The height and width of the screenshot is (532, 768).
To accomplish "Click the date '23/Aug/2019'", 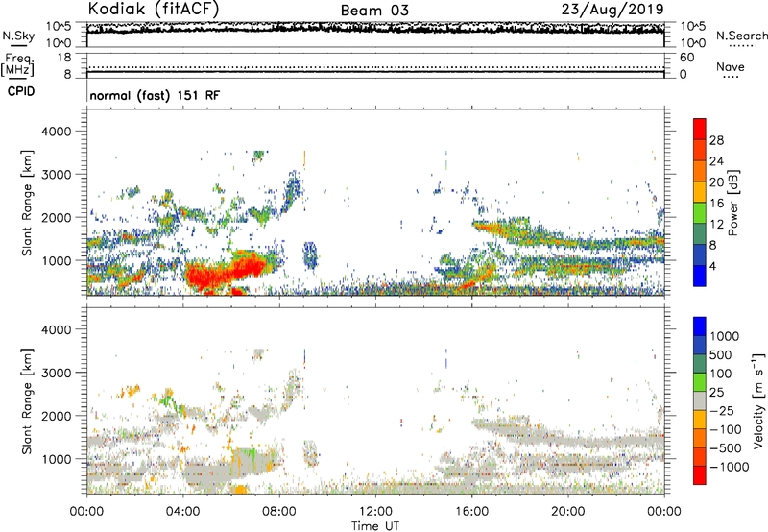I will (x=612, y=10).
